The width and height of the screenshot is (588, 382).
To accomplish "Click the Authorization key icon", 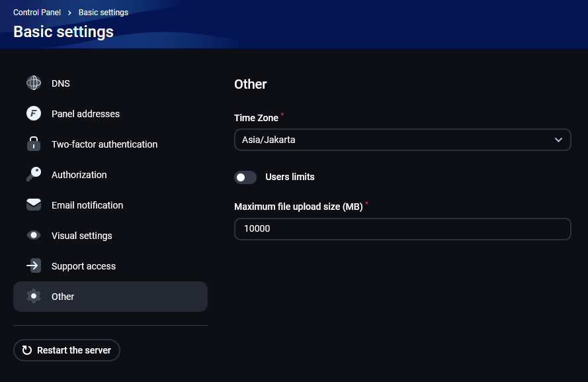I will tap(34, 175).
